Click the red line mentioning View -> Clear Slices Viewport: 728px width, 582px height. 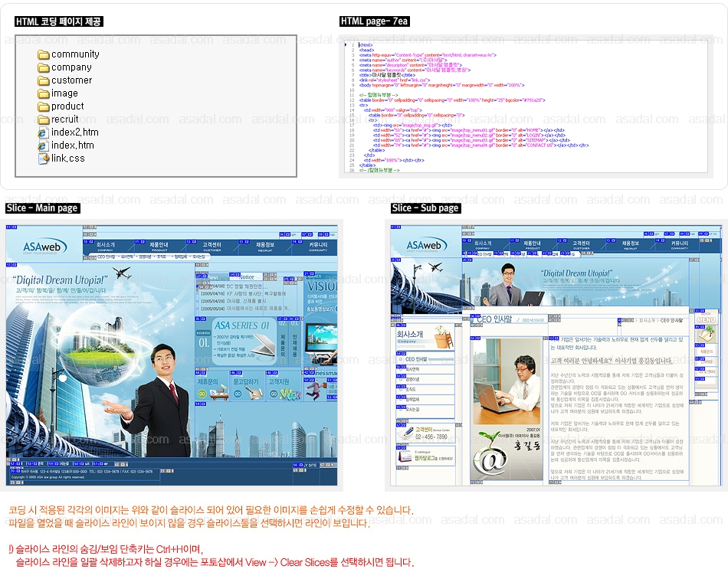[x=215, y=563]
